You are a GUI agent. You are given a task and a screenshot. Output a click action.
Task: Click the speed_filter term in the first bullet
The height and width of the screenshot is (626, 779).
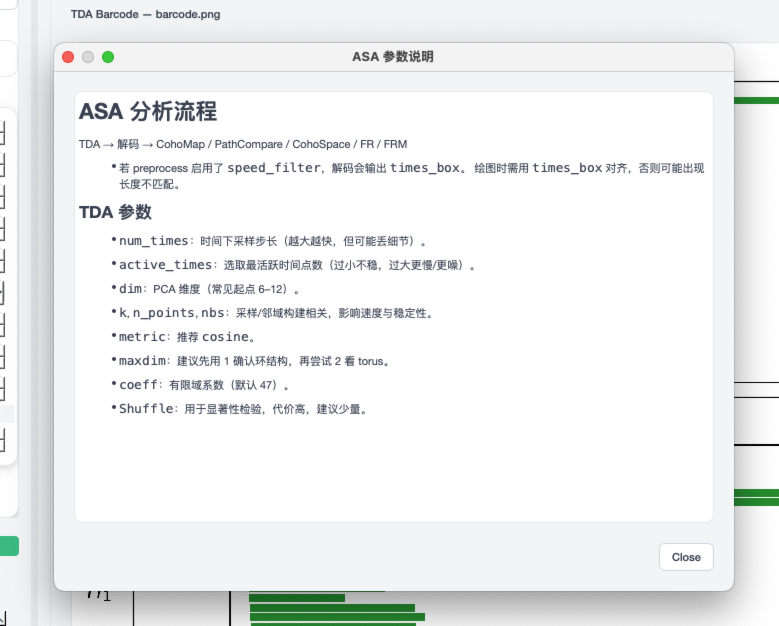click(273, 168)
